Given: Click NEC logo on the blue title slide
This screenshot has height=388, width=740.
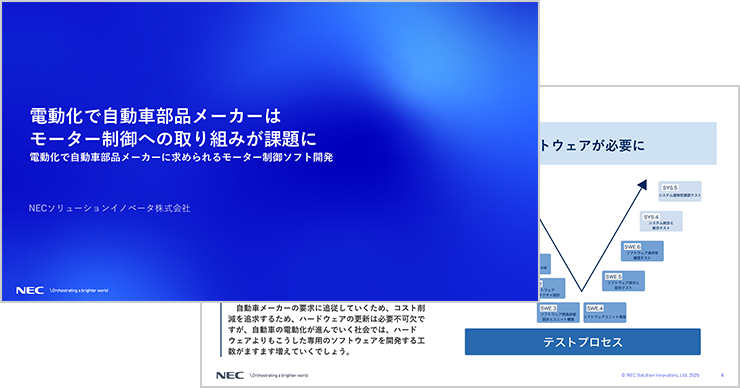Looking at the screenshot, I should click(x=30, y=290).
